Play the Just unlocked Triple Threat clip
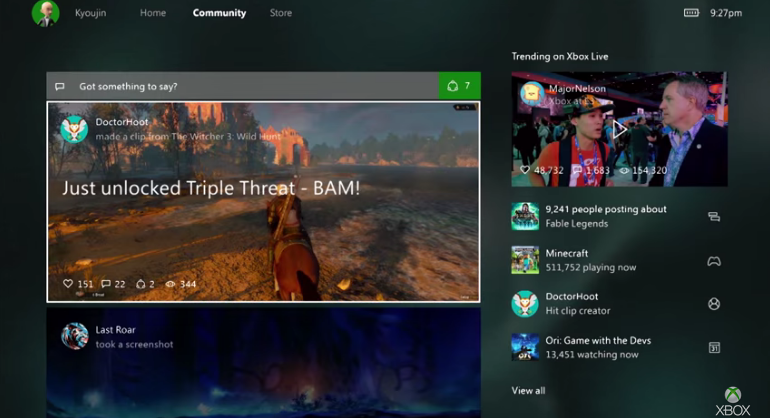The image size is (770, 418). point(263,201)
